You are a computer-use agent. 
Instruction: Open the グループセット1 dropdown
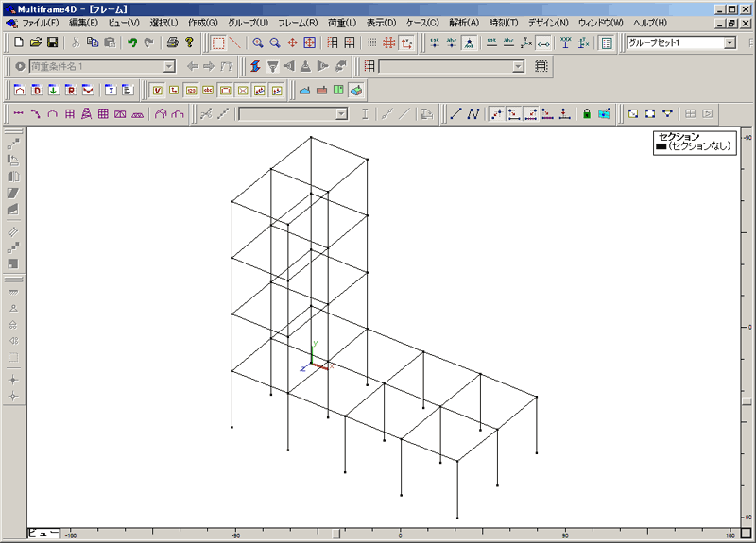click(730, 42)
